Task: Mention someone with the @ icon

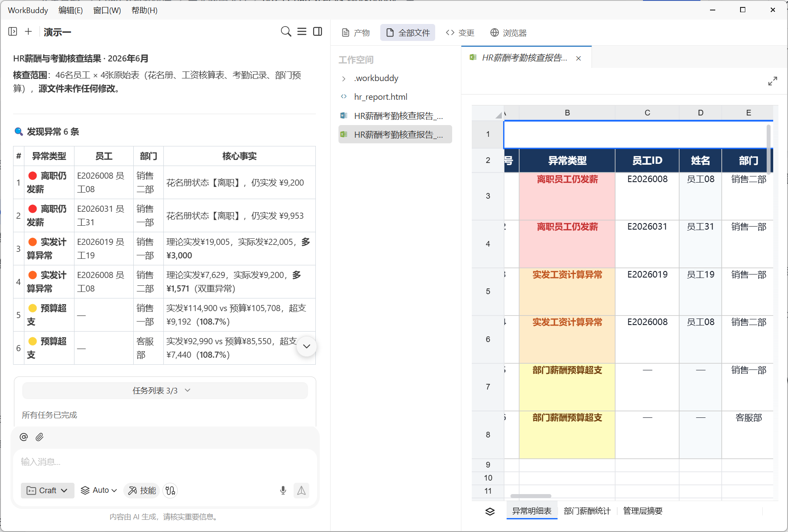Action: point(24,437)
